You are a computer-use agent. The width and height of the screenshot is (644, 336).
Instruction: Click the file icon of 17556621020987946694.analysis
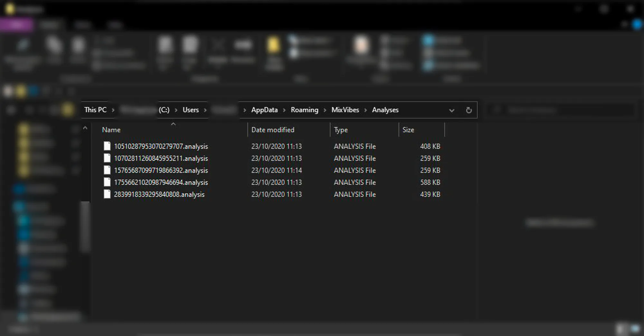click(107, 182)
